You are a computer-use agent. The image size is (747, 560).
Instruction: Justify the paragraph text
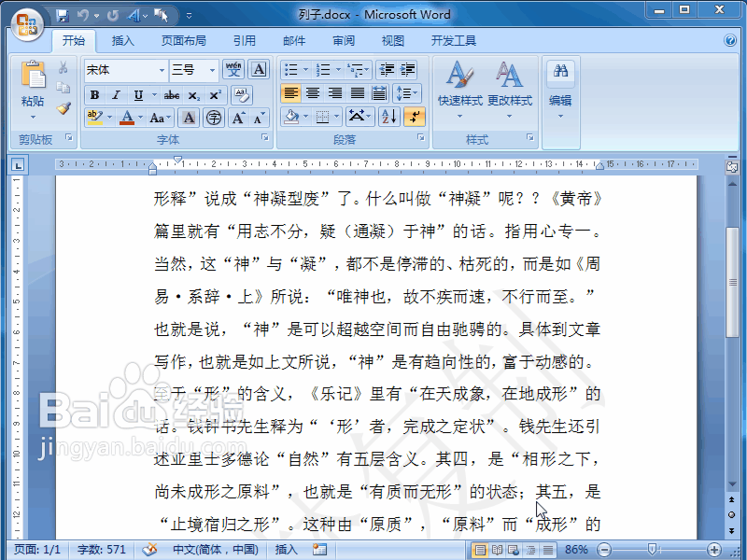(x=358, y=93)
